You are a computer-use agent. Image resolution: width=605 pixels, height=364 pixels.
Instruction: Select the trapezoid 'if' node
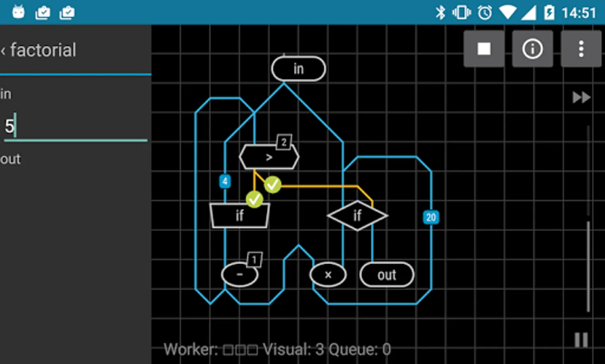click(239, 215)
